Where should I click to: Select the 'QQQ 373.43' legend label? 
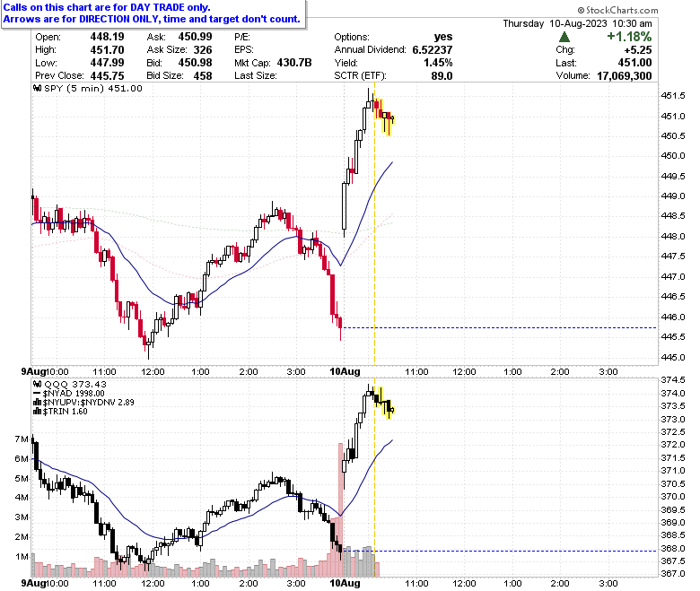[x=75, y=384]
